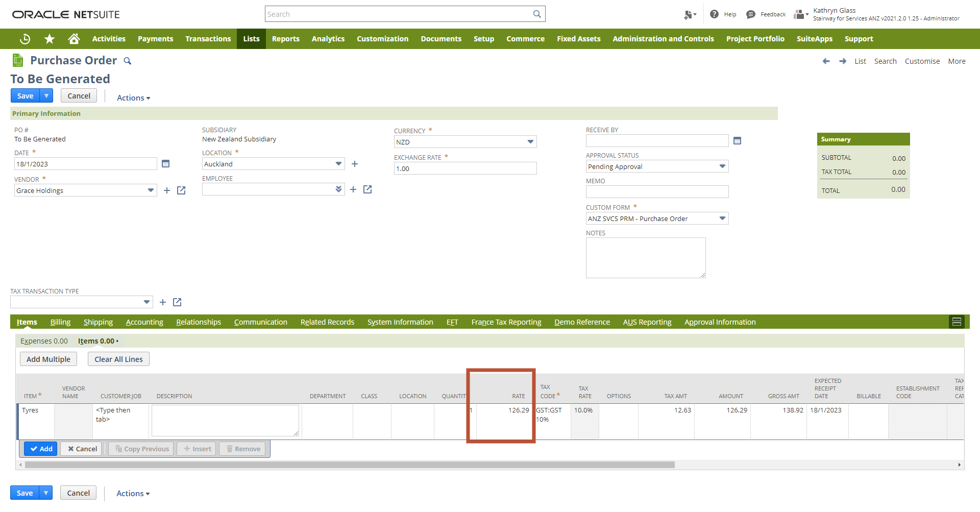Select the Expenses 0.00 sublist tab

point(44,341)
